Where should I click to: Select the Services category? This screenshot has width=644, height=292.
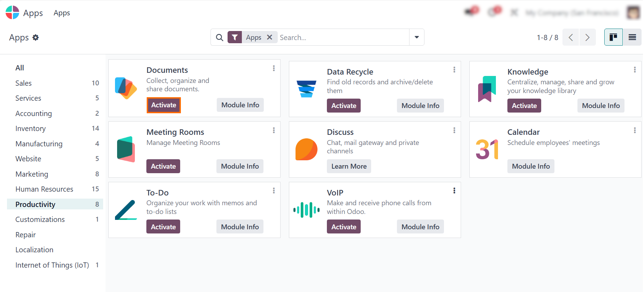click(55, 98)
